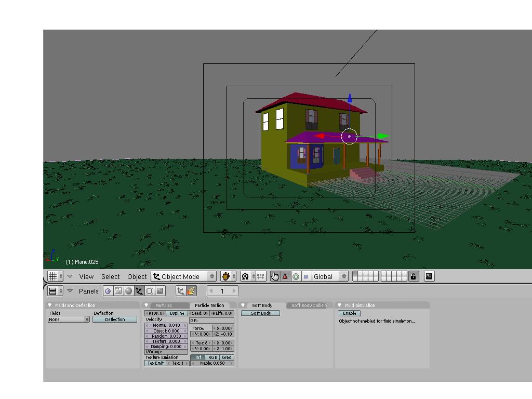The width and height of the screenshot is (532, 399).
Task: Click the blue Z-axis manipulator arrow
Action: pos(350,98)
